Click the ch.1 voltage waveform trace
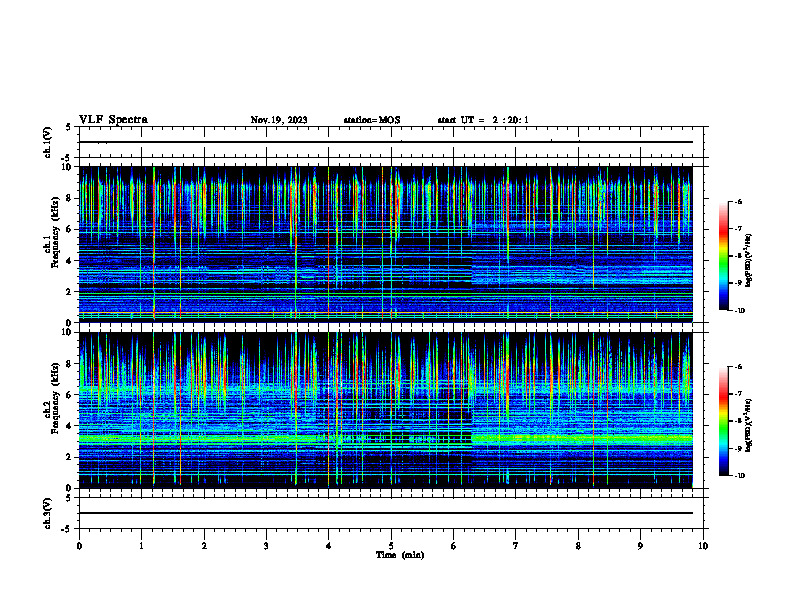 385,142
